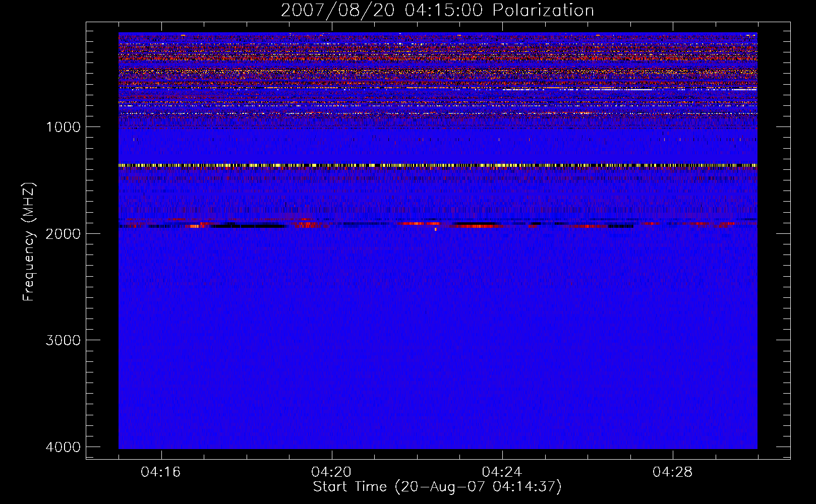Click the 04:16 time tick label

[x=161, y=472]
